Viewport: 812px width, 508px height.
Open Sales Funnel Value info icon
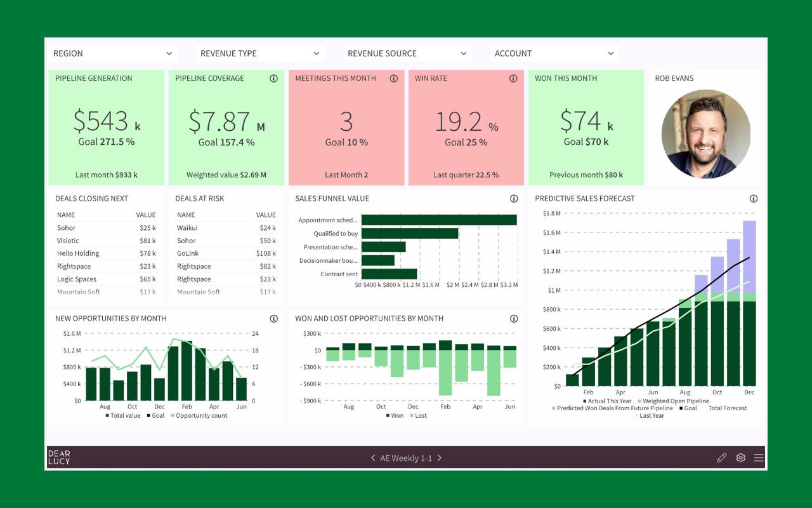514,198
